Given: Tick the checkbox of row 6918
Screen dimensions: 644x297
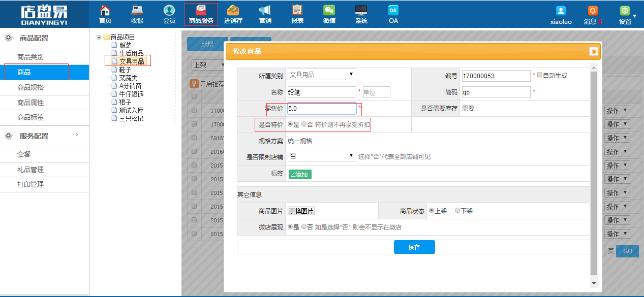Looking at the screenshot, I should (194, 138).
